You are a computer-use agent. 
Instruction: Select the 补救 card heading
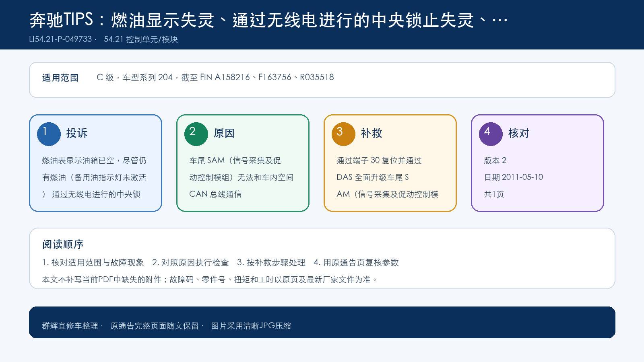[x=372, y=133]
